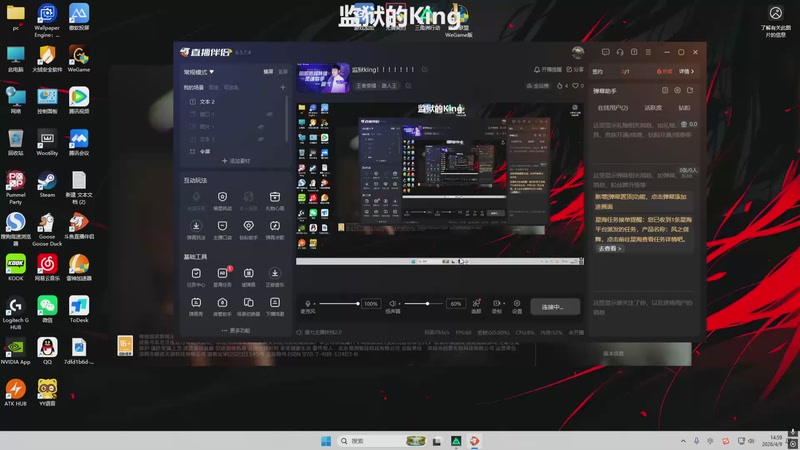Viewport: 800px width, 450px height.
Task: Edit the 王者荣耀 category pencil icon
Action: click(x=408, y=86)
